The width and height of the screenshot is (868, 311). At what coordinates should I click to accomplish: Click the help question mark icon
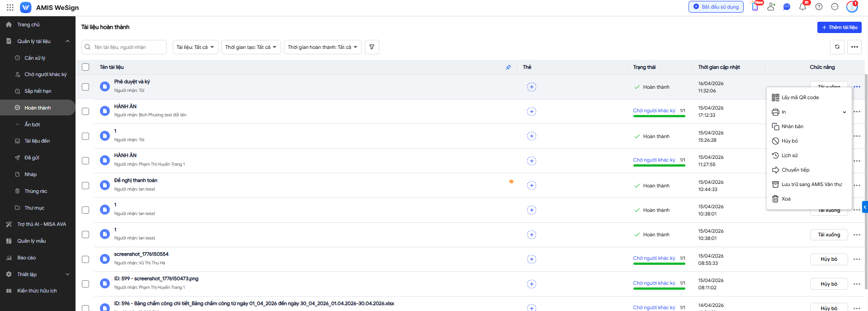pos(819,7)
